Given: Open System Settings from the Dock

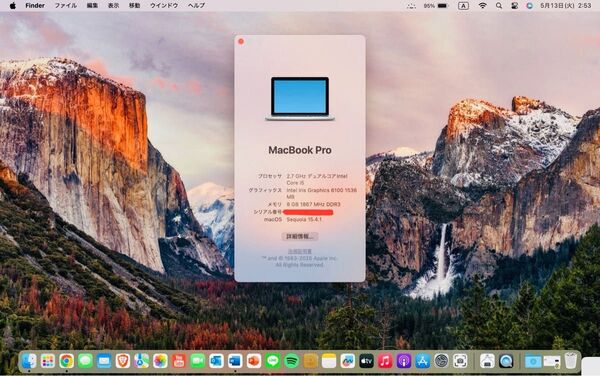Looking at the screenshot, I should (442, 361).
